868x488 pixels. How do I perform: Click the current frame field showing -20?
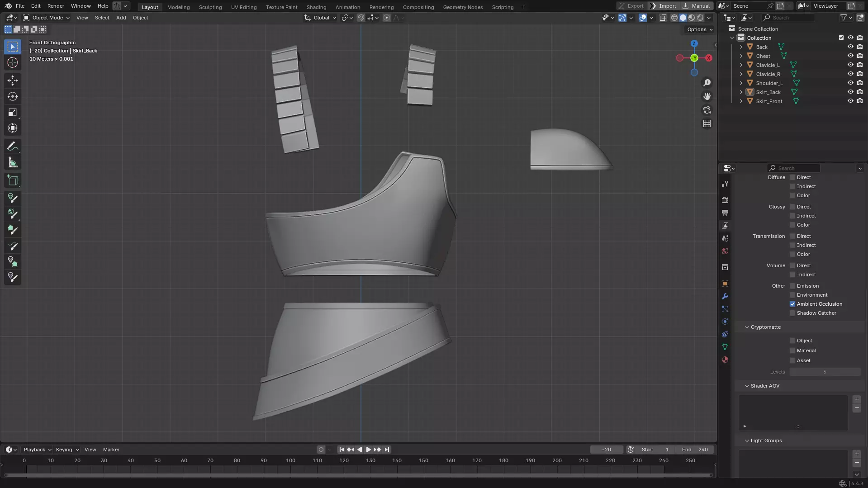(607, 450)
